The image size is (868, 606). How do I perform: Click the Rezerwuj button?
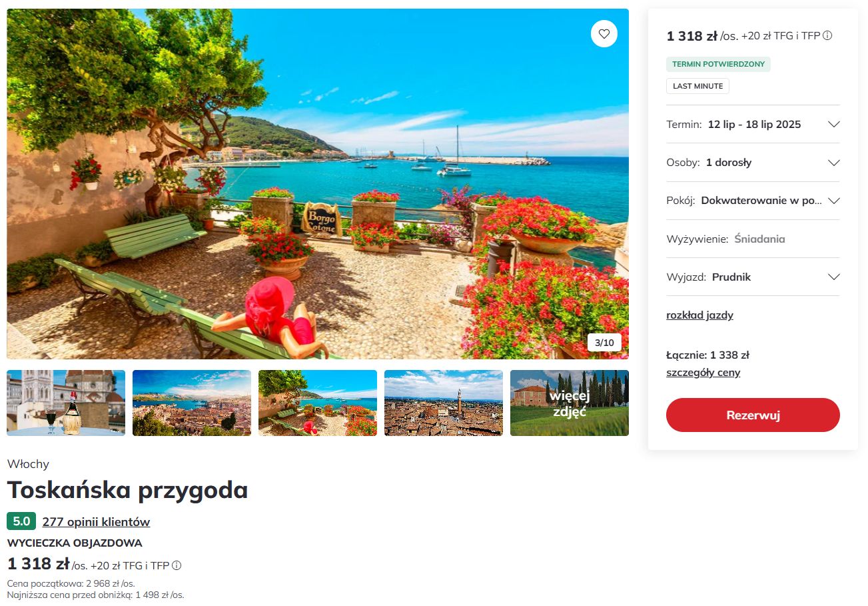click(753, 415)
